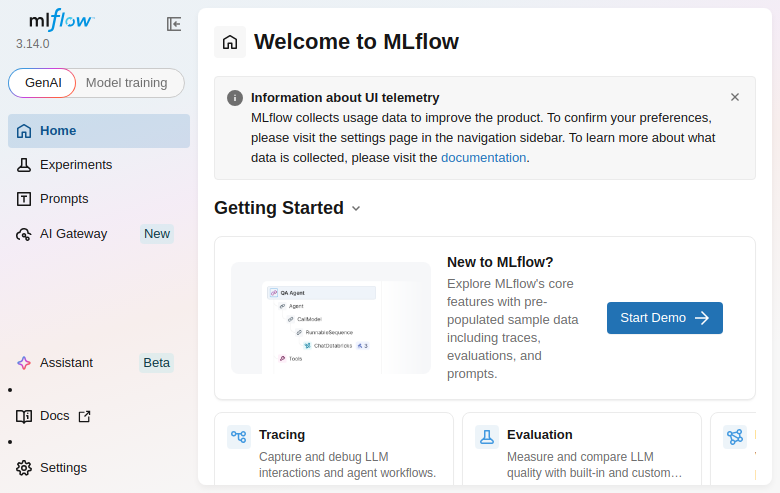Click Information about UI telemetry title
Screen dimensions: 780x493
coord(345,98)
